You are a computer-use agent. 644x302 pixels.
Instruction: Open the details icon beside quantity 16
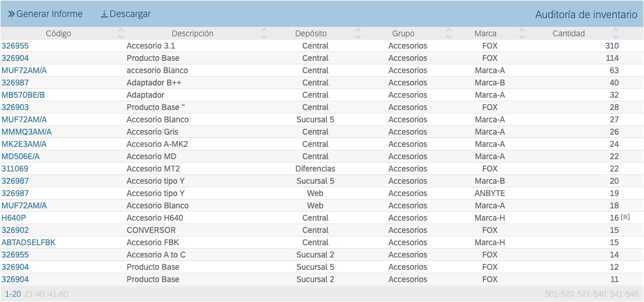(625, 217)
